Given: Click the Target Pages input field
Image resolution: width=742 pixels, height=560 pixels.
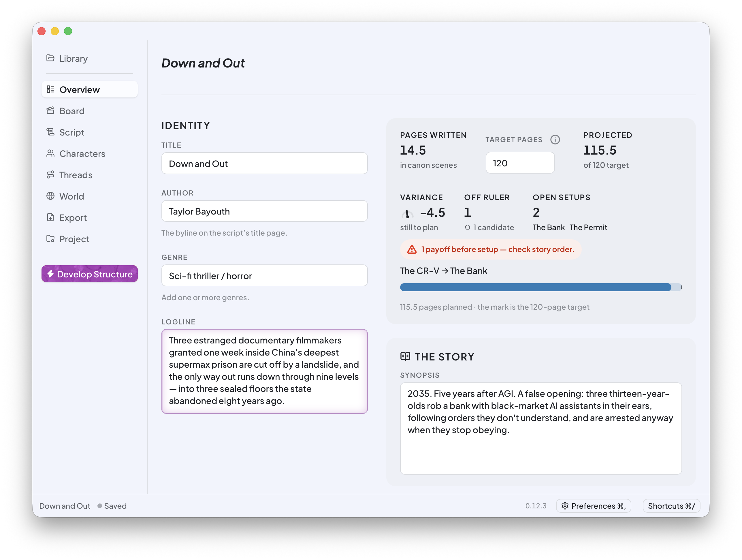Looking at the screenshot, I should pos(520,163).
